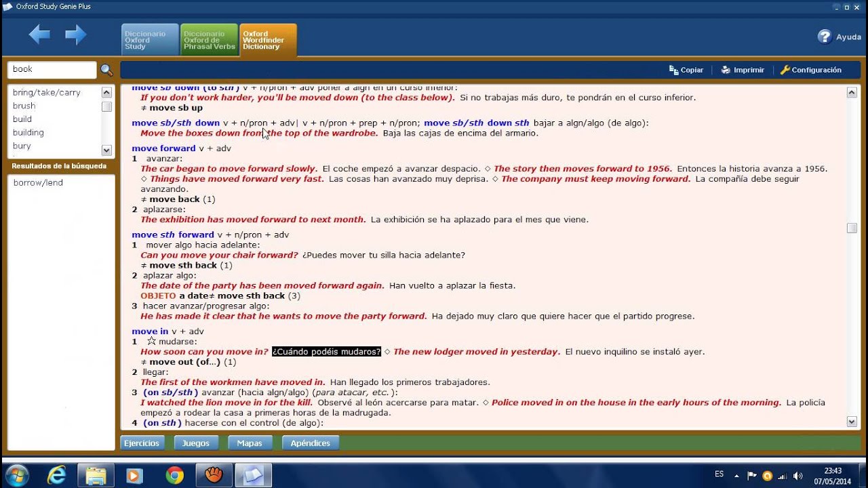
Task: Click the Imprimir button
Action: point(743,70)
